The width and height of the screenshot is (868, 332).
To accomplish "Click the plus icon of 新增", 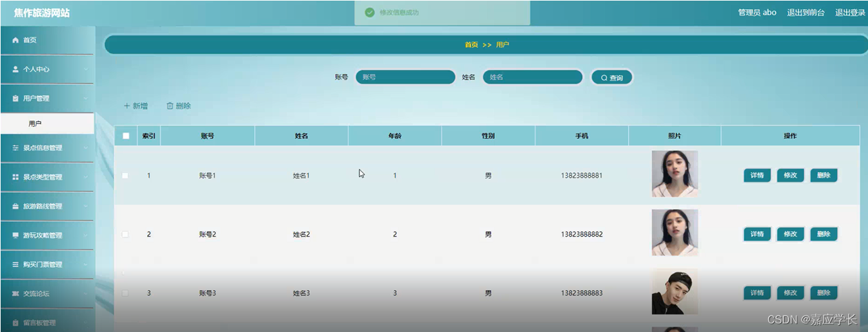I will (x=127, y=106).
